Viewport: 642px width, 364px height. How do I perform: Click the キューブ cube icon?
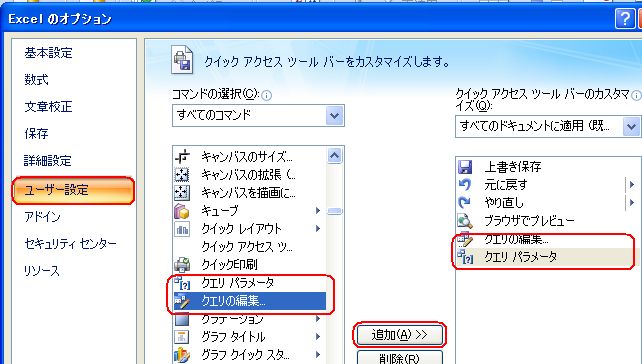click(182, 210)
